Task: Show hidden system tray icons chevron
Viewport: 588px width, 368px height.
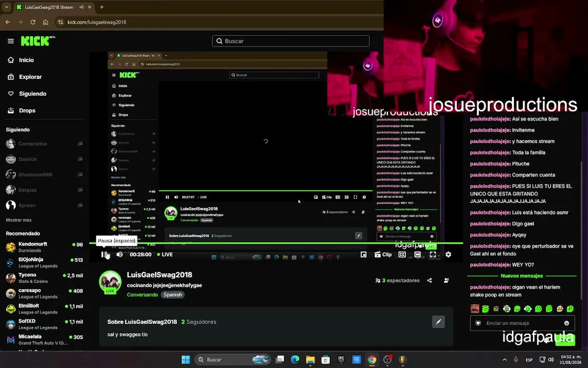Action: (x=505, y=360)
